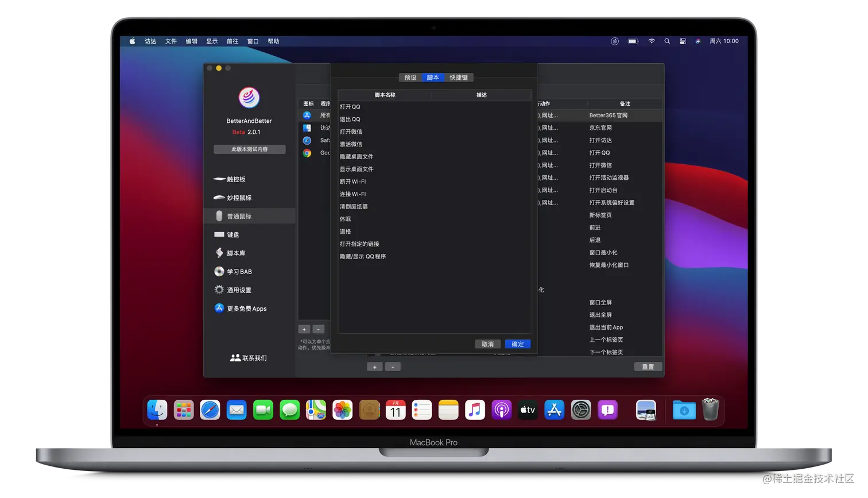868x498 pixels.
Task: Select the 新标签页 row in the main window
Action: pos(600,215)
